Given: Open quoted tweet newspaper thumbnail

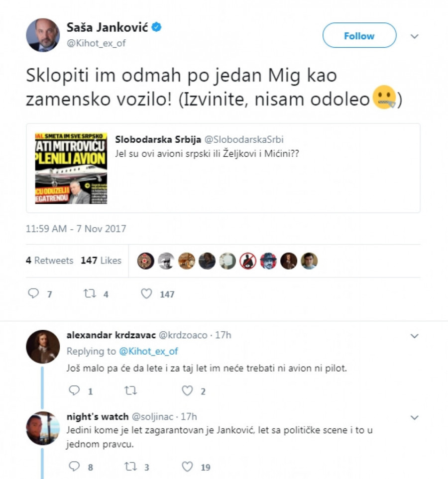Looking at the screenshot, I should pos(71,168).
